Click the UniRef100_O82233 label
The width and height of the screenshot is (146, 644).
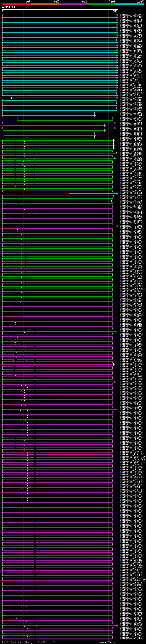(131, 93)
